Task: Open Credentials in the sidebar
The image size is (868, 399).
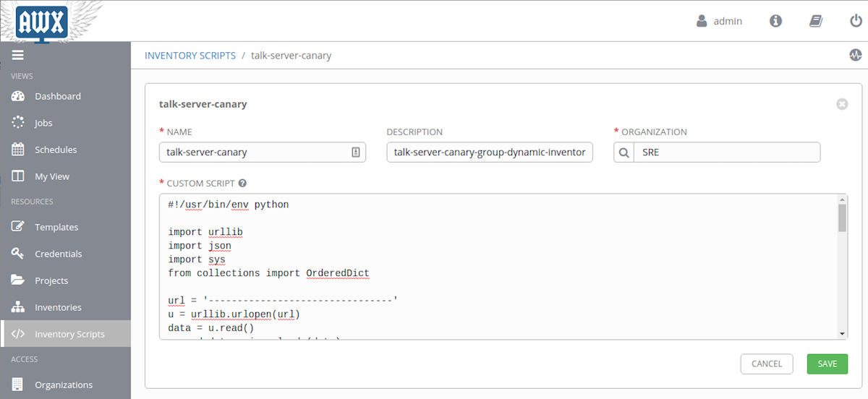Action: [65, 254]
